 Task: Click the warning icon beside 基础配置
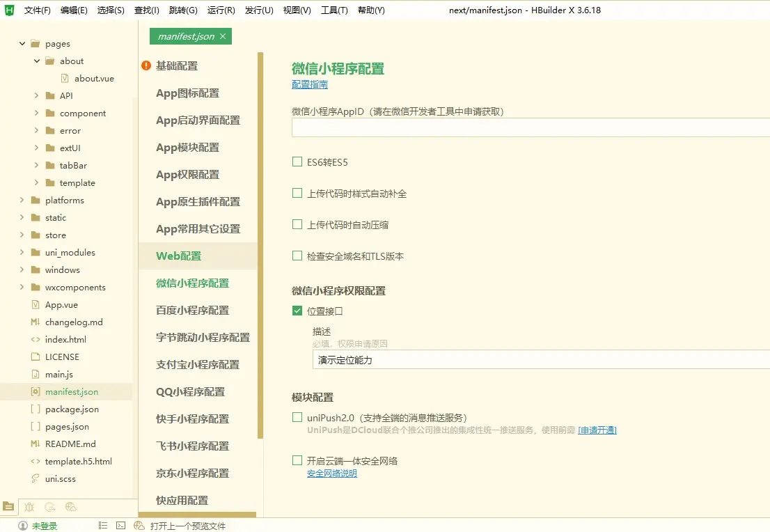click(146, 65)
